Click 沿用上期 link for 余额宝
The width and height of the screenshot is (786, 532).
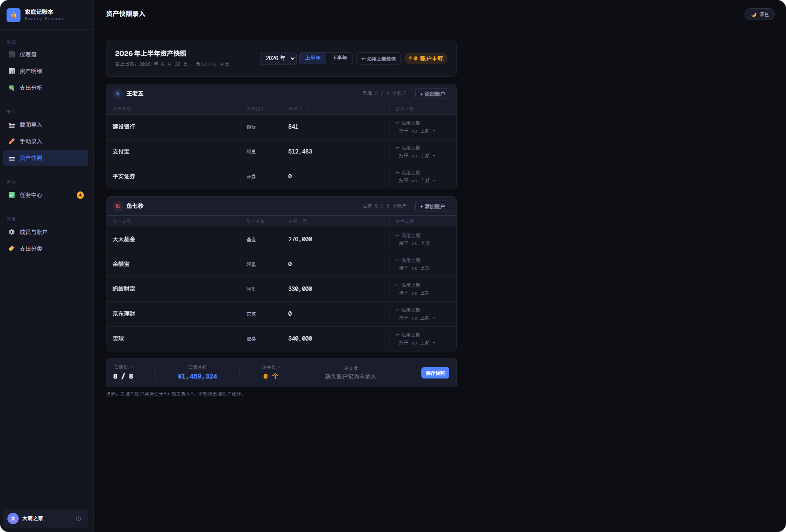pyautogui.click(x=408, y=261)
